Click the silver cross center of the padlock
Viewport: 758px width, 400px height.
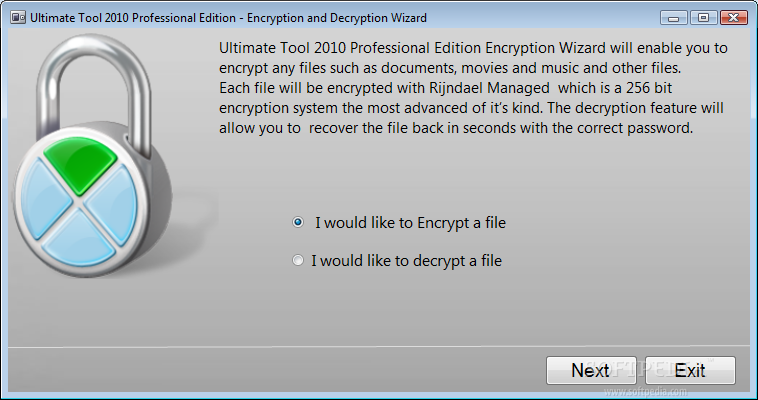click(x=79, y=203)
